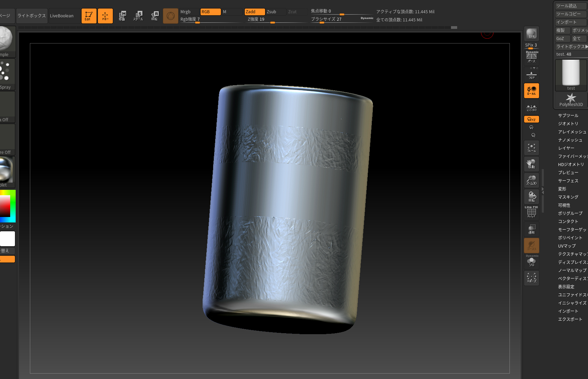Click the L.Sym (Lシンメトリ) icon
588x379 pixels.
[x=532, y=107]
